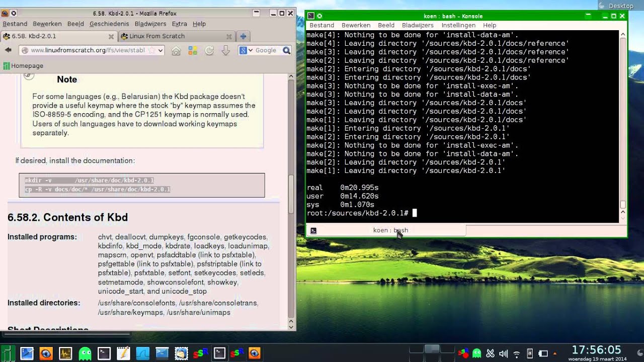644x362 pixels.
Task: Switch to the last orange eye taskbar icon
Action: 255,353
